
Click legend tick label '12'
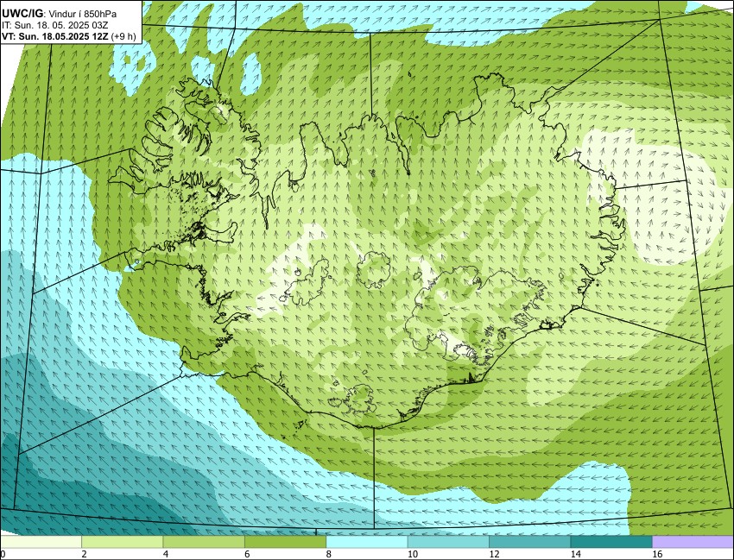click(494, 554)
